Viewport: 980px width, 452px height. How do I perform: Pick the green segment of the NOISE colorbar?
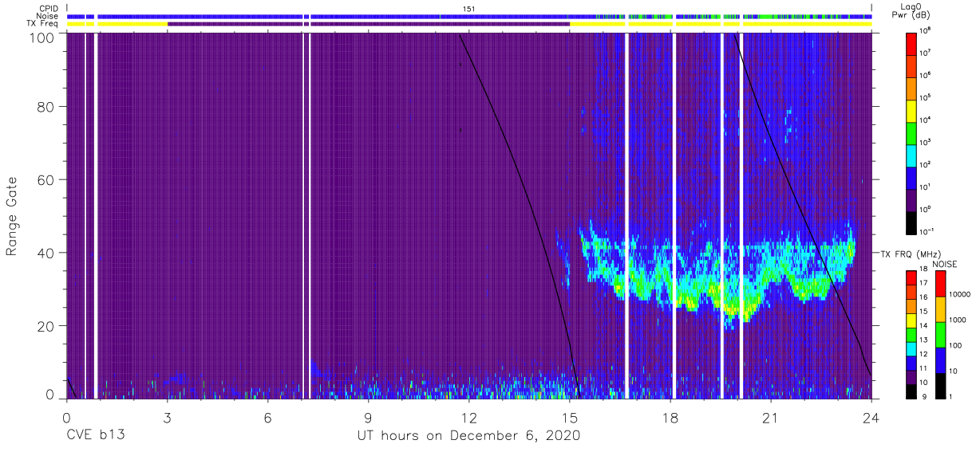[x=940, y=335]
